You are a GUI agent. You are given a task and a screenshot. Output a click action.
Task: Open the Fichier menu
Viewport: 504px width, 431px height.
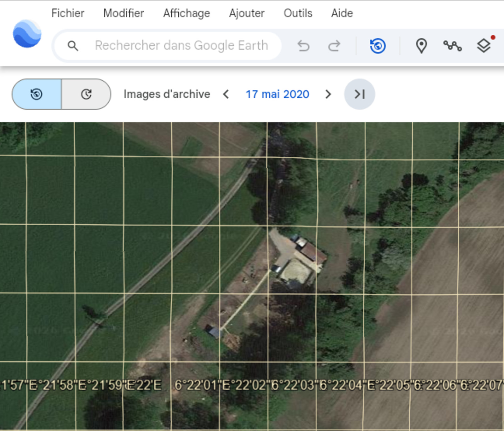click(x=68, y=13)
